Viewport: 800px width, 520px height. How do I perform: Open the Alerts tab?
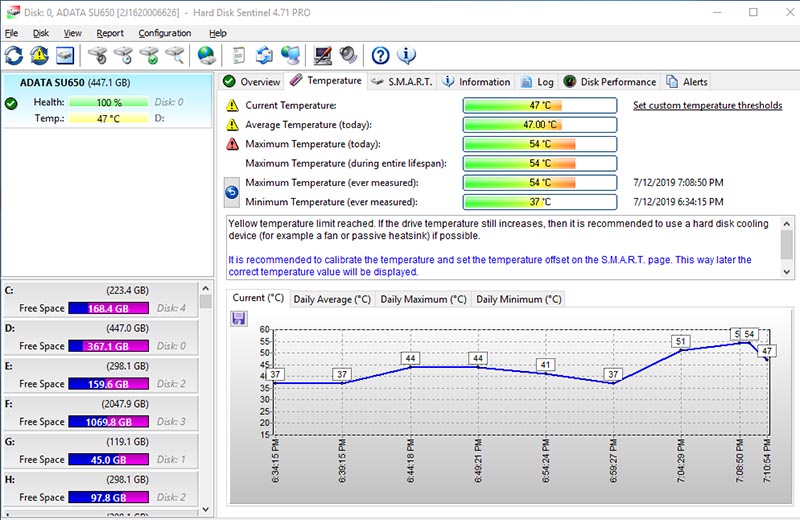[x=687, y=82]
